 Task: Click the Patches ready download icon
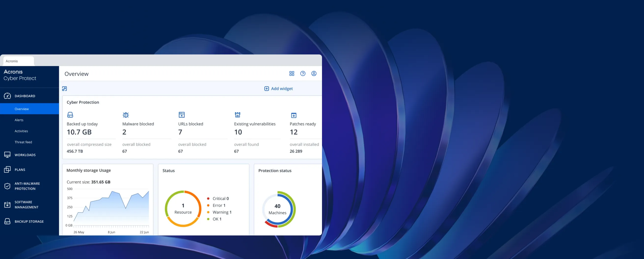pos(294,115)
